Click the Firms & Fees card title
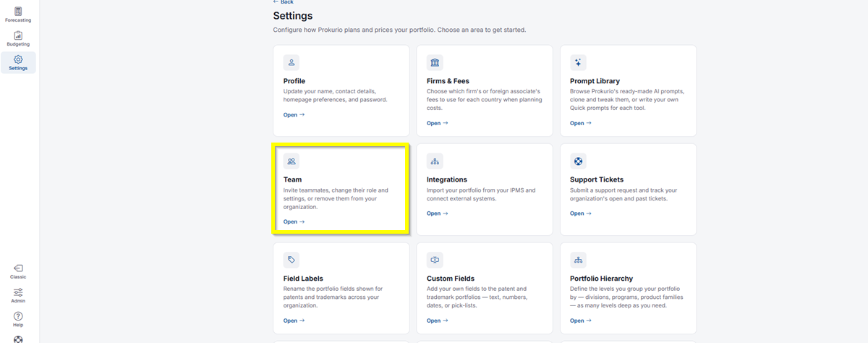The height and width of the screenshot is (343, 868). pos(448,81)
